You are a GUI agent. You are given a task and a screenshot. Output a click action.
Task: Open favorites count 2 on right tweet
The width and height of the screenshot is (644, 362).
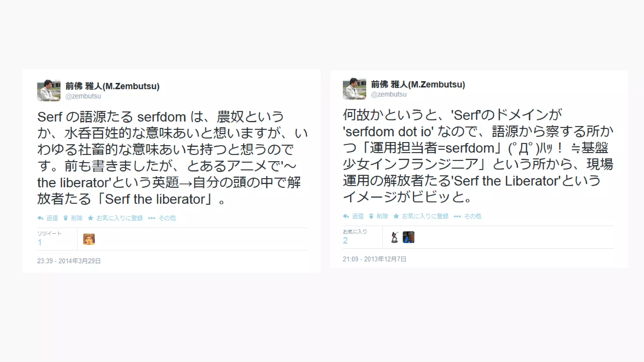345,240
